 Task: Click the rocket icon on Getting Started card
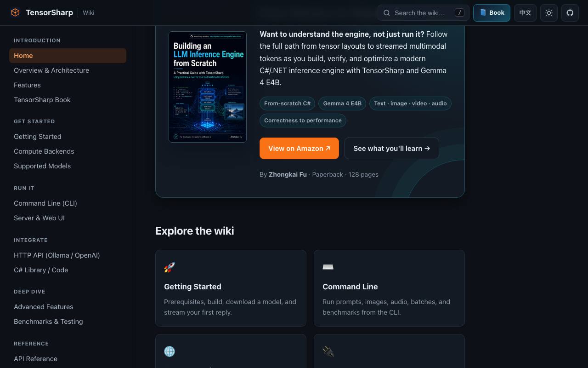click(170, 267)
